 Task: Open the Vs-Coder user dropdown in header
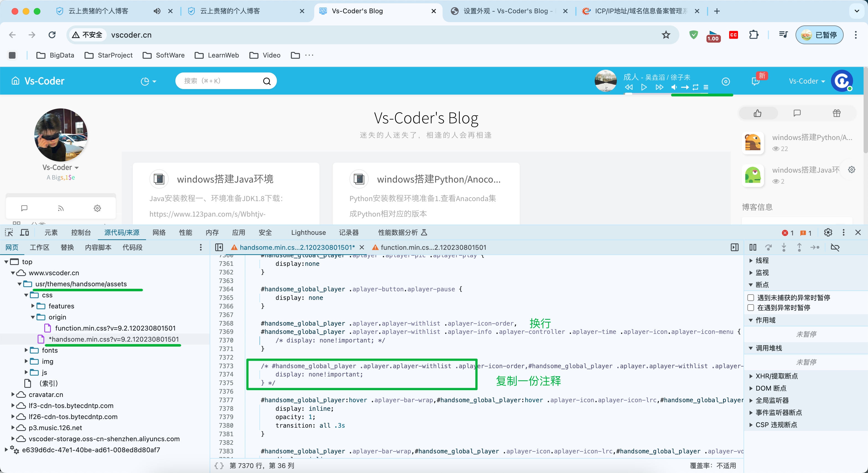[807, 81]
